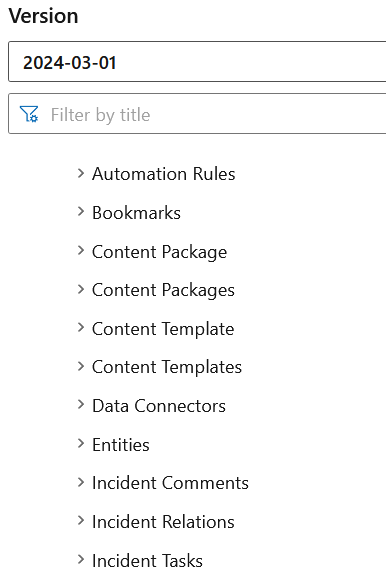Open the Content Templates entry
Screen dimensions: 386x584
(167, 367)
